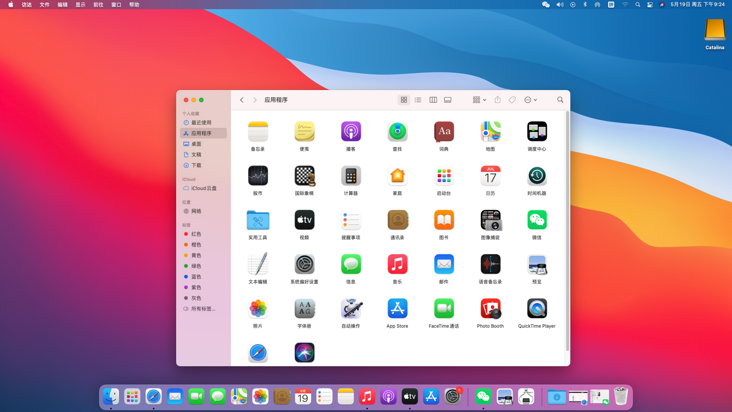Go back in Finder navigation
The width and height of the screenshot is (732, 412).
242,100
